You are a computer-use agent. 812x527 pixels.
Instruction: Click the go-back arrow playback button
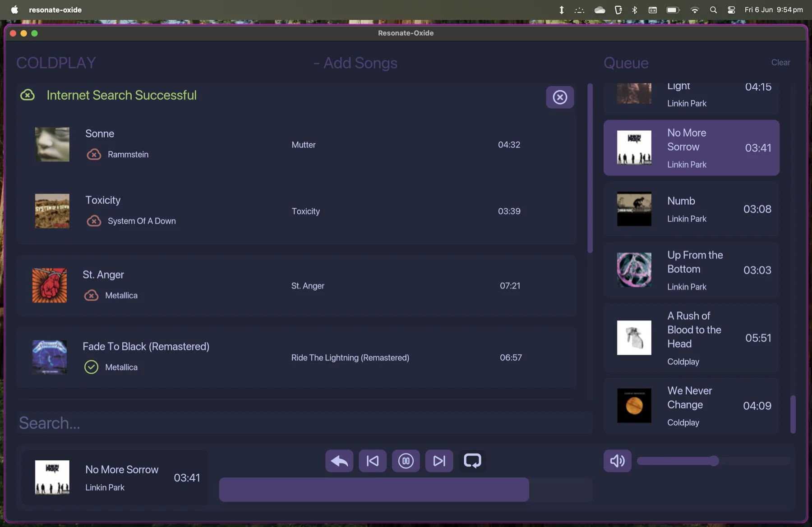click(x=339, y=461)
